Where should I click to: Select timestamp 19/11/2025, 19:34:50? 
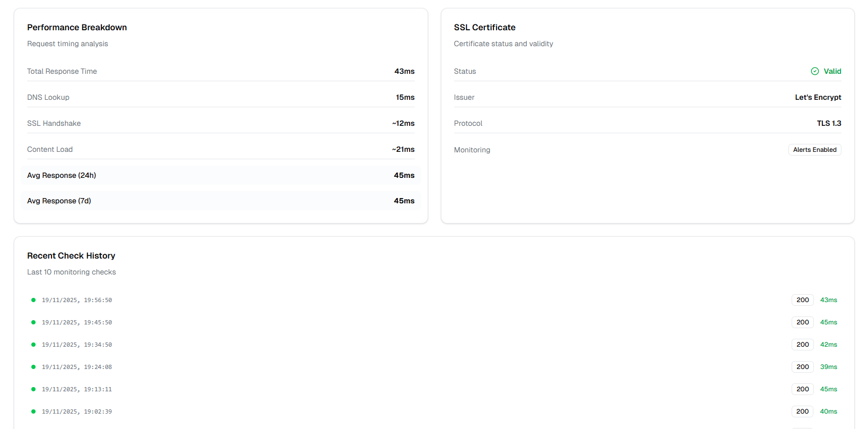pos(77,345)
